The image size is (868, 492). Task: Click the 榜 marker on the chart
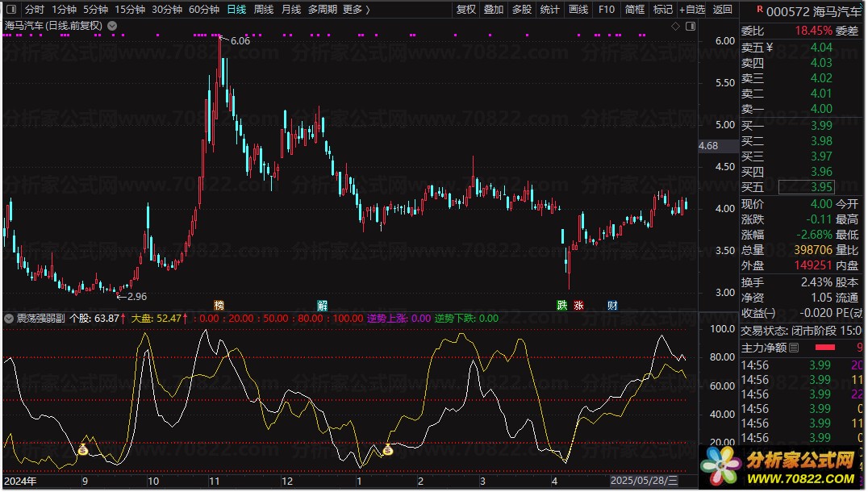[x=219, y=305]
